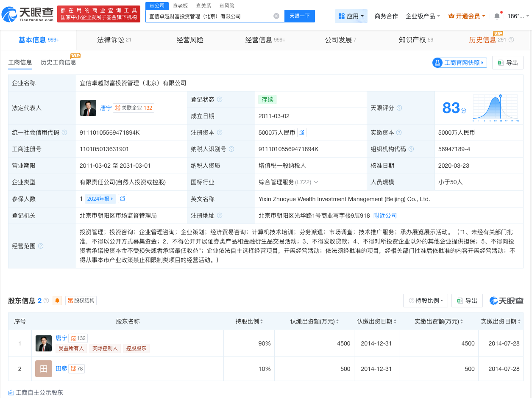The height and width of the screenshot is (398, 532).
Task: Sort by 认缴出资额 column arrows
Action: click(x=337, y=322)
